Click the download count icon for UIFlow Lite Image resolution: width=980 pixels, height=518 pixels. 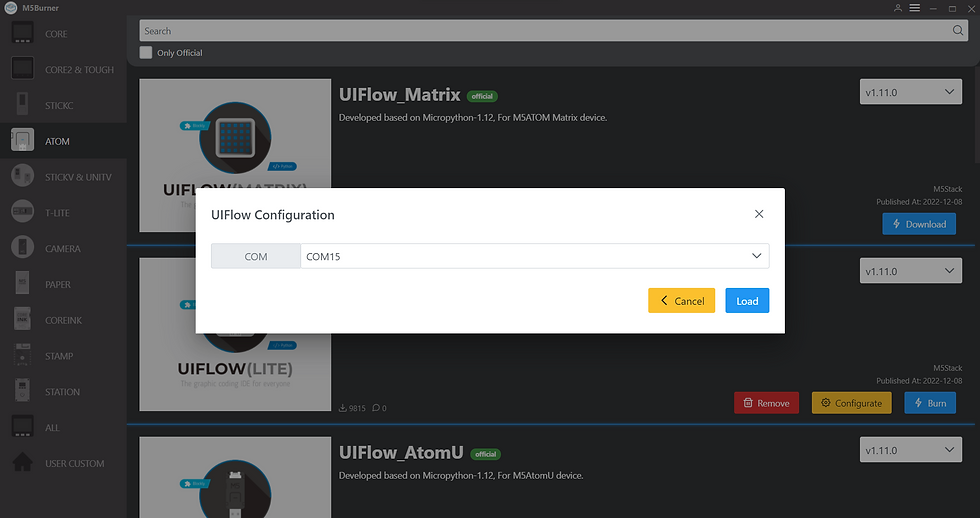coord(342,408)
